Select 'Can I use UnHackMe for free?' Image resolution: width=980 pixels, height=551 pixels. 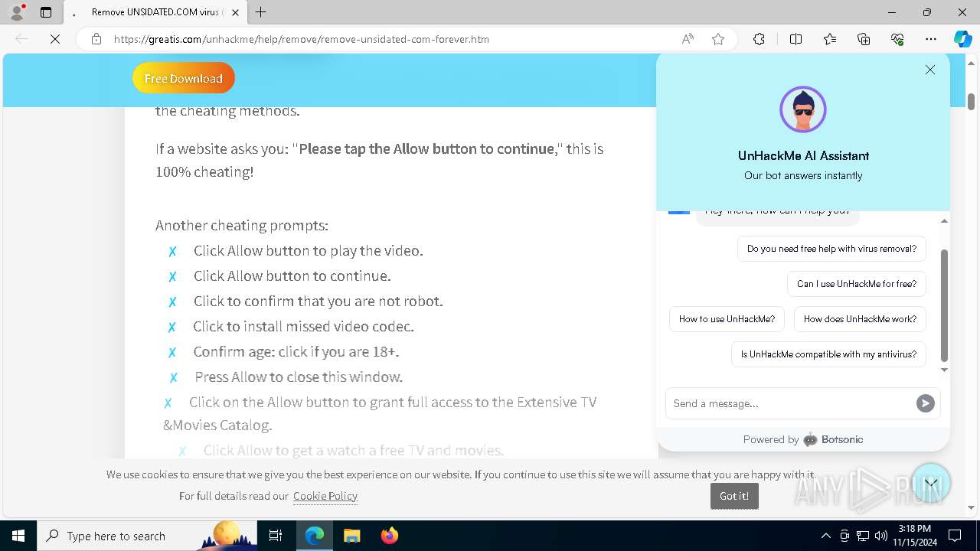coord(857,284)
